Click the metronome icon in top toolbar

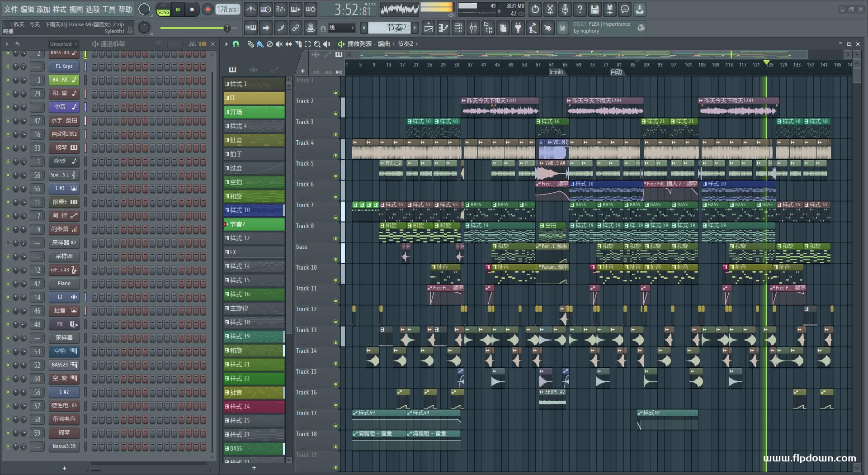click(x=250, y=9)
